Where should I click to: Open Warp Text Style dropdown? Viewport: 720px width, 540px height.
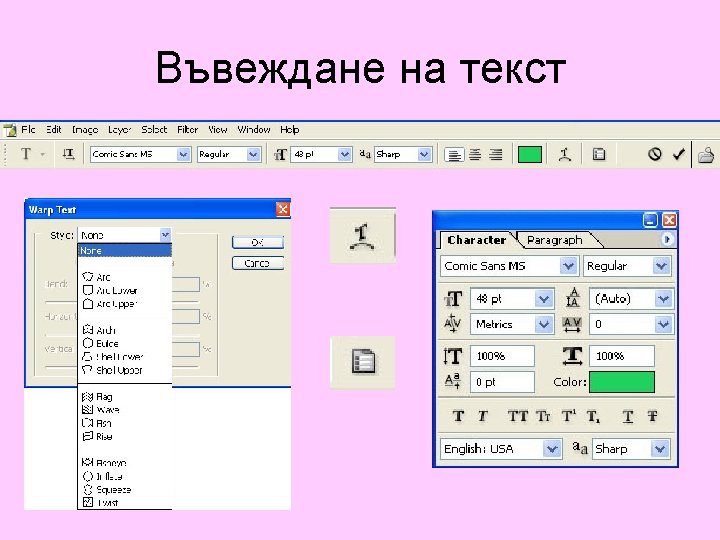(x=165, y=235)
